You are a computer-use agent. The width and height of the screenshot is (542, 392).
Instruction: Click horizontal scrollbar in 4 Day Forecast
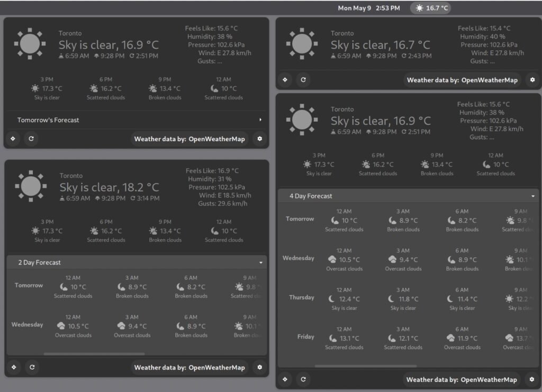pos(366,366)
